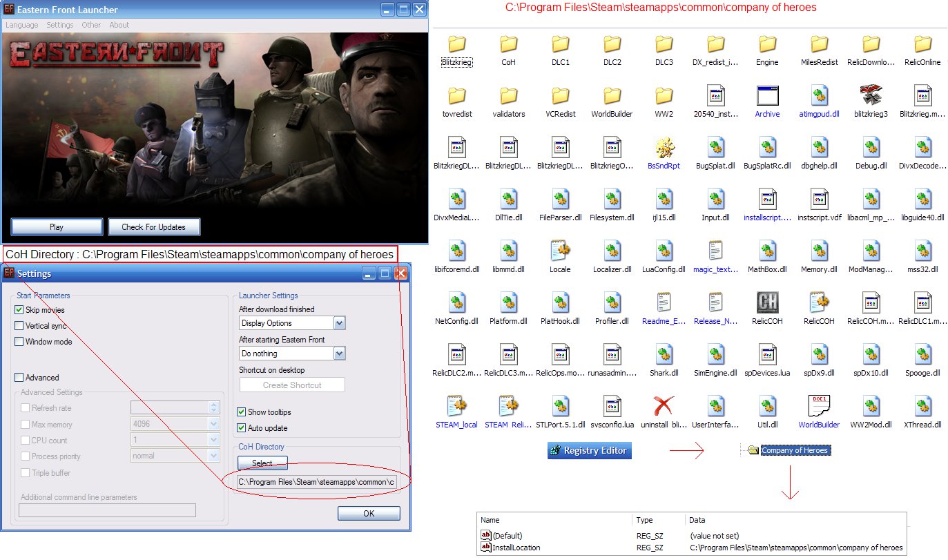Click the Max memory checkbox
The height and width of the screenshot is (560, 948).
click(x=26, y=425)
